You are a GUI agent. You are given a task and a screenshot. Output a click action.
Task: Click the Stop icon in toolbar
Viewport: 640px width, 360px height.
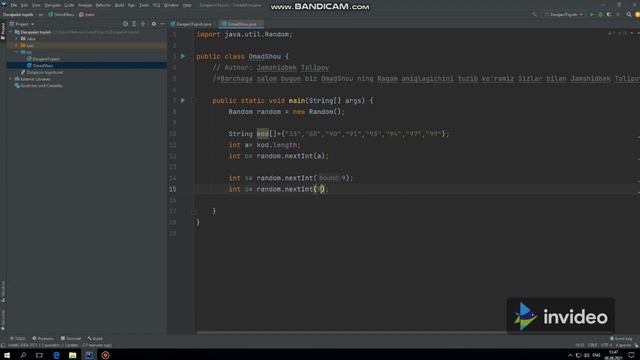click(618, 14)
